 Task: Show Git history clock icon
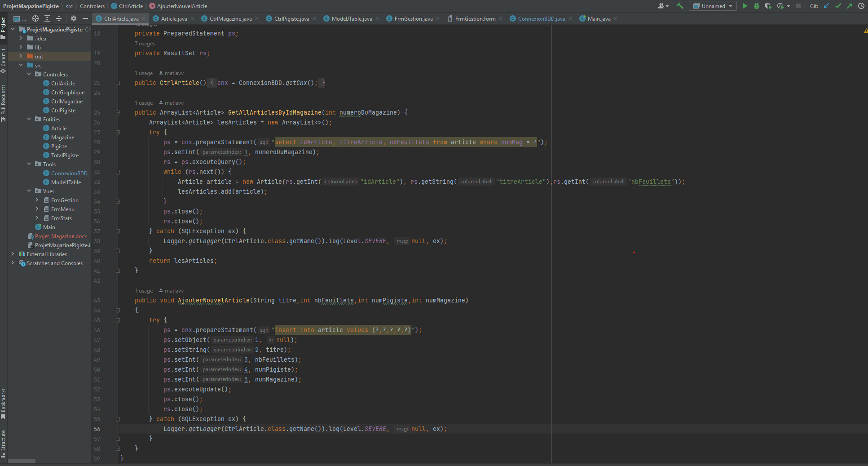[861, 6]
